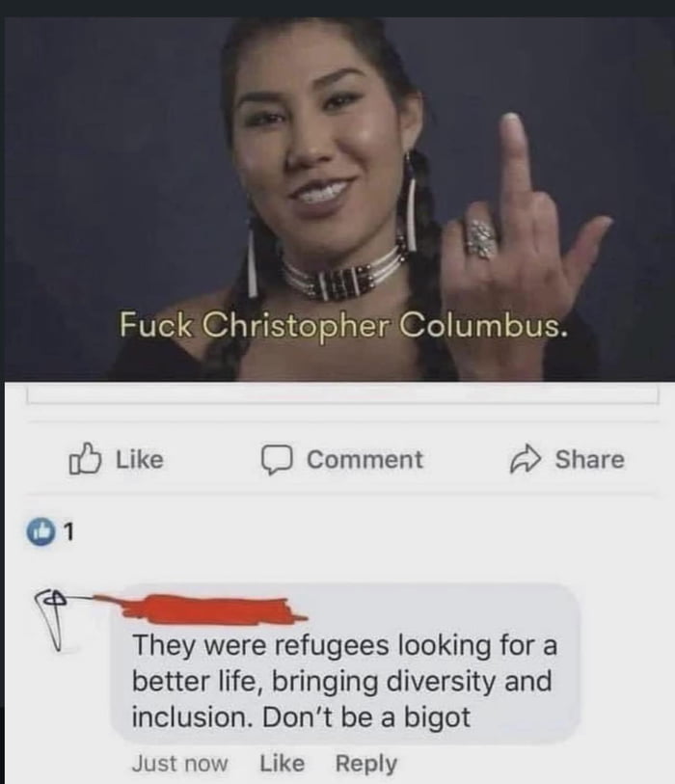Image resolution: width=675 pixels, height=784 pixels.
Task: Open the blue thumbs-up reaction badge
Action: tap(40, 532)
